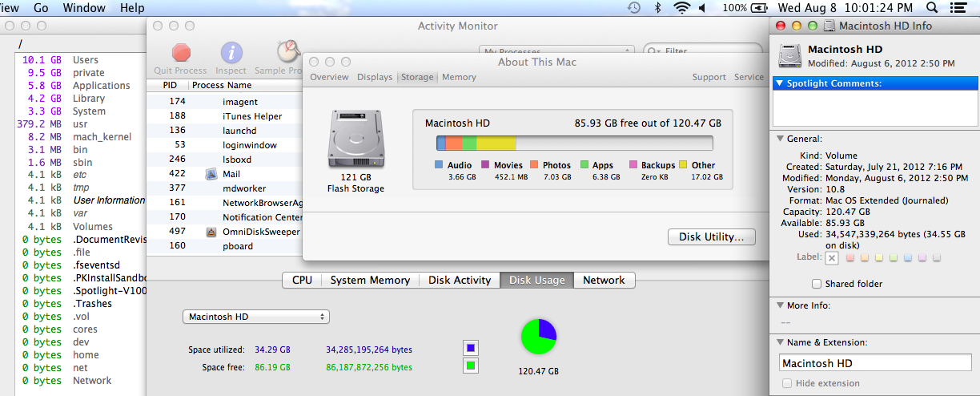Click the OmniDiskSweeper icon in process list
The width and height of the screenshot is (980, 396).
point(212,232)
